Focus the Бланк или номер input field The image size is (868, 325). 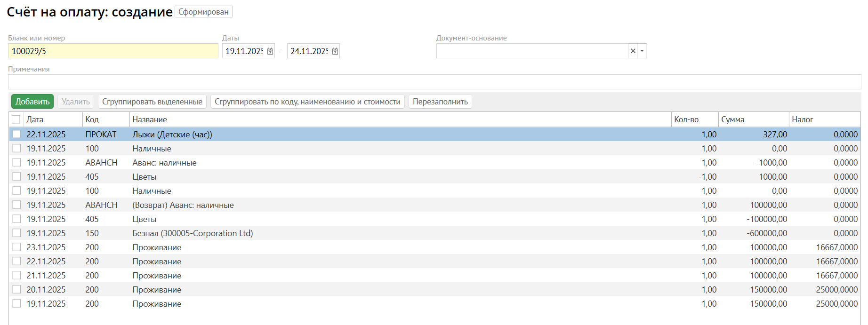click(x=113, y=51)
